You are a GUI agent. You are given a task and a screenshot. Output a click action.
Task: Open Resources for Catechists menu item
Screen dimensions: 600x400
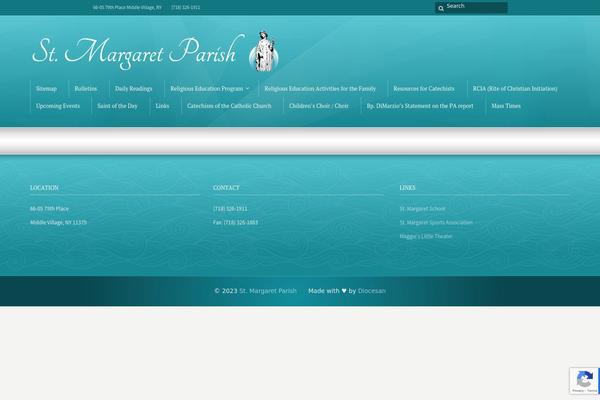pyautogui.click(x=424, y=89)
